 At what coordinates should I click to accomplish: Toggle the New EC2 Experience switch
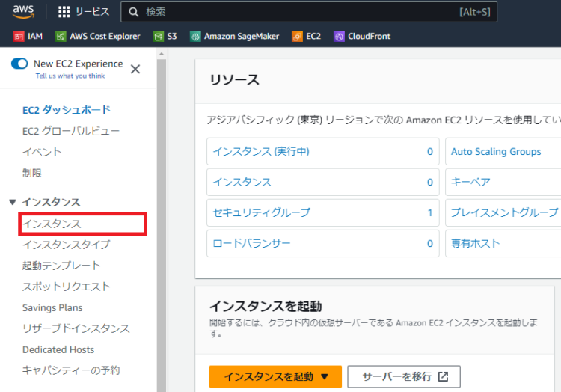[19, 64]
